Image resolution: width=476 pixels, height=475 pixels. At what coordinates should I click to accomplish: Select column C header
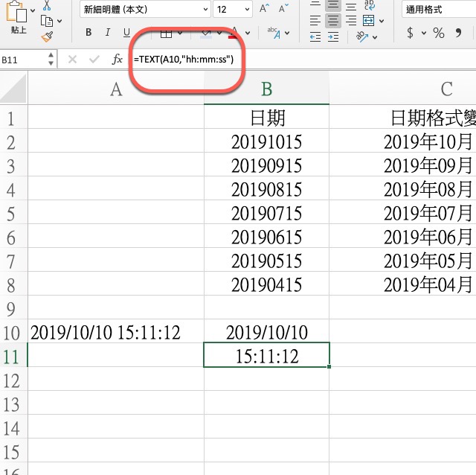pyautogui.click(x=402, y=89)
